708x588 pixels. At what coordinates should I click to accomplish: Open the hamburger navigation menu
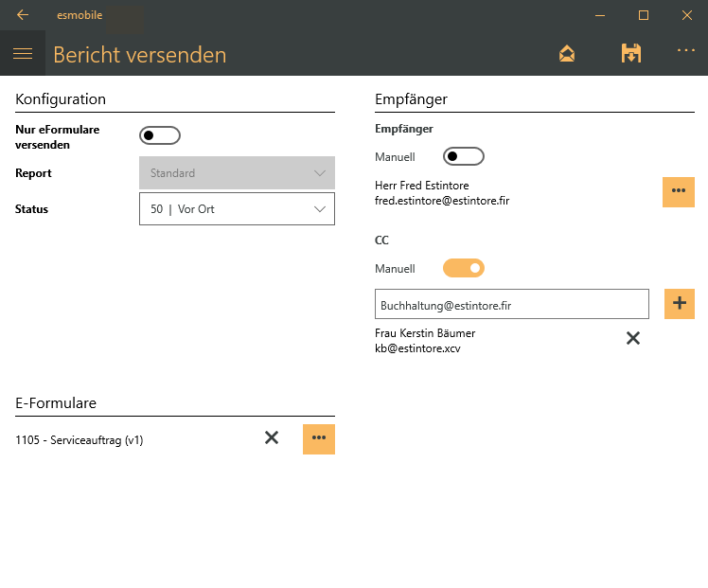[x=23, y=54]
